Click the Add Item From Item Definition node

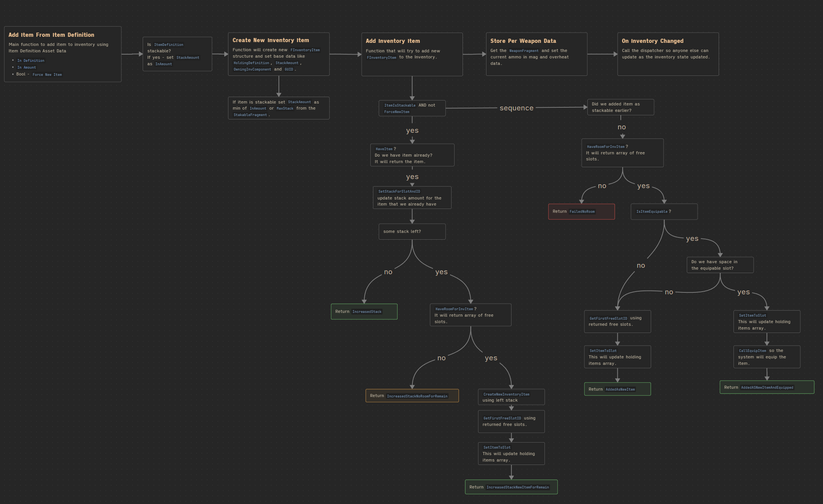[63, 54]
